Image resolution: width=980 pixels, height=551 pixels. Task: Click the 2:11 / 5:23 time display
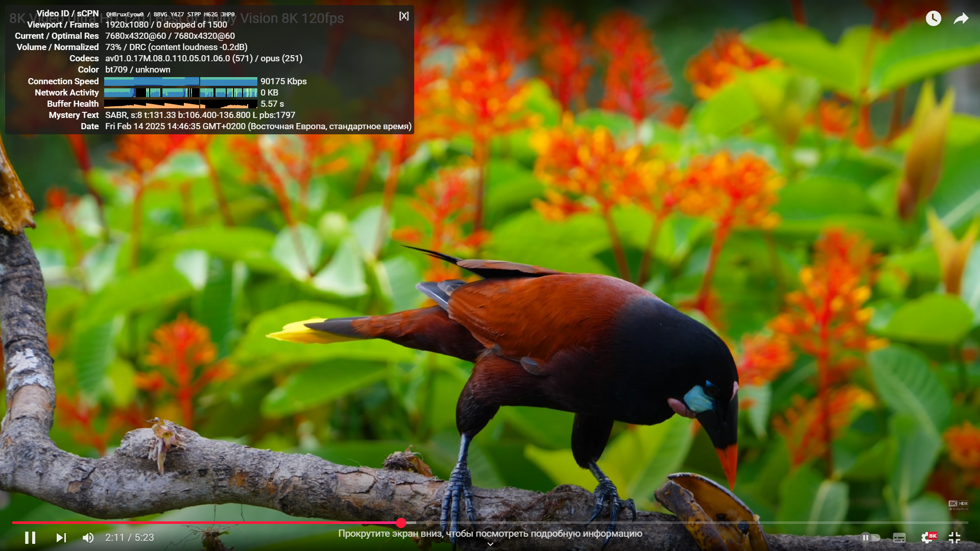(130, 537)
